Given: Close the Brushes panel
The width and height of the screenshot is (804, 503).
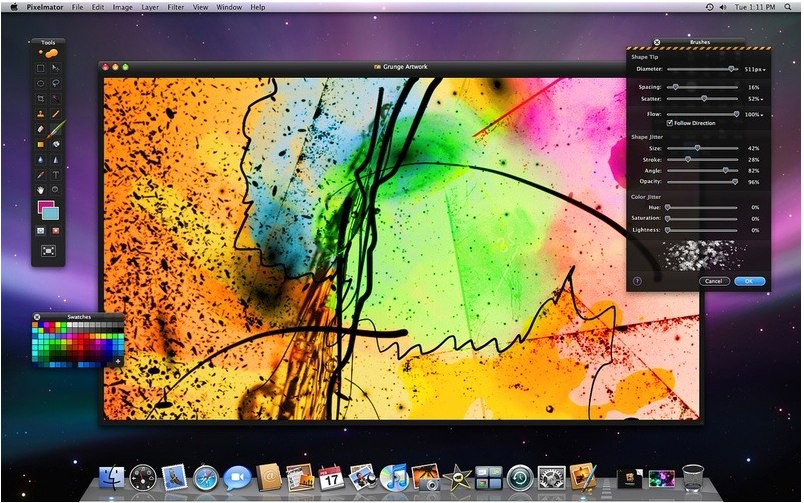Looking at the screenshot, I should (x=657, y=42).
